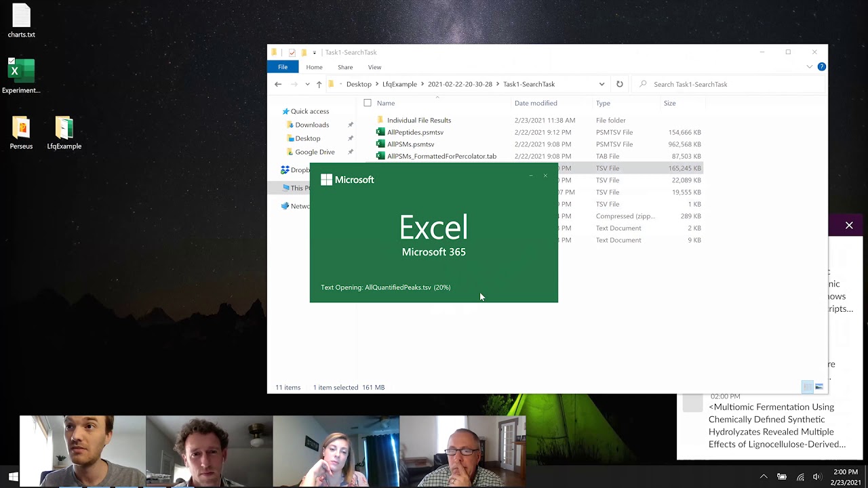Open Google Drive in navigation pane

[x=315, y=152]
